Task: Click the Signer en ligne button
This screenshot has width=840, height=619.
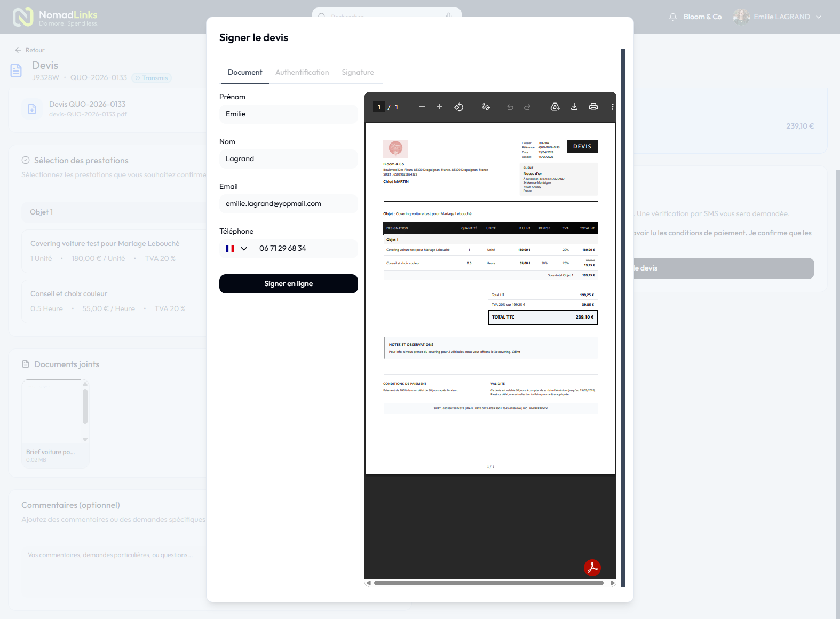Action: pyautogui.click(x=289, y=284)
